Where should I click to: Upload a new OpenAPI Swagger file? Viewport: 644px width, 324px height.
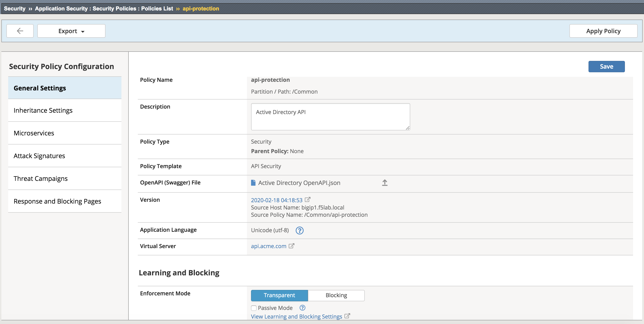tap(385, 183)
